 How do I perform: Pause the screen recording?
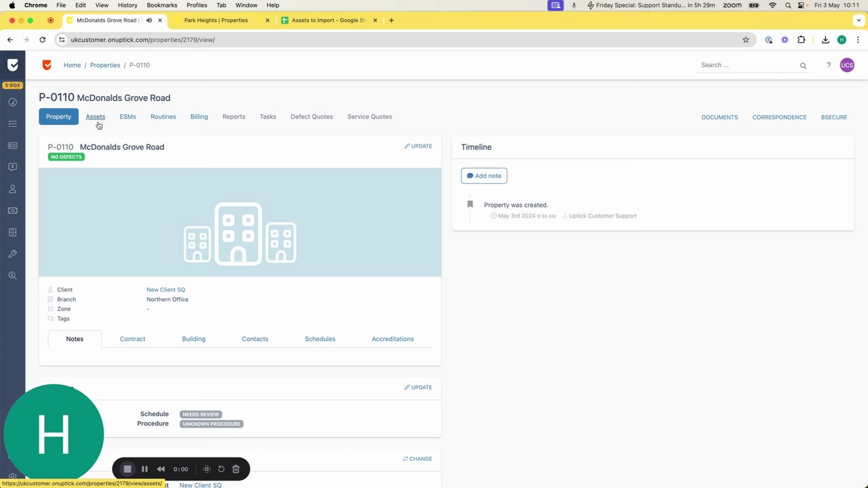point(144,469)
